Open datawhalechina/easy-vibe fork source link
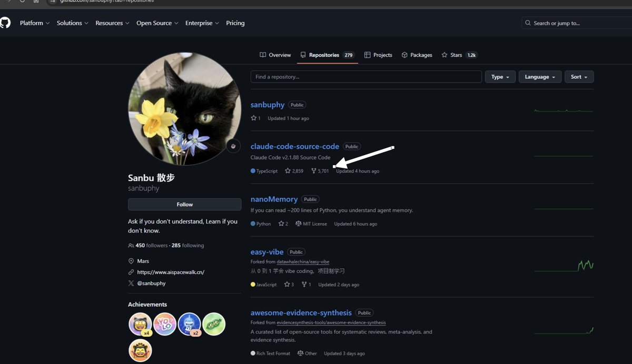Viewport: 632px width, 364px height. click(303, 262)
